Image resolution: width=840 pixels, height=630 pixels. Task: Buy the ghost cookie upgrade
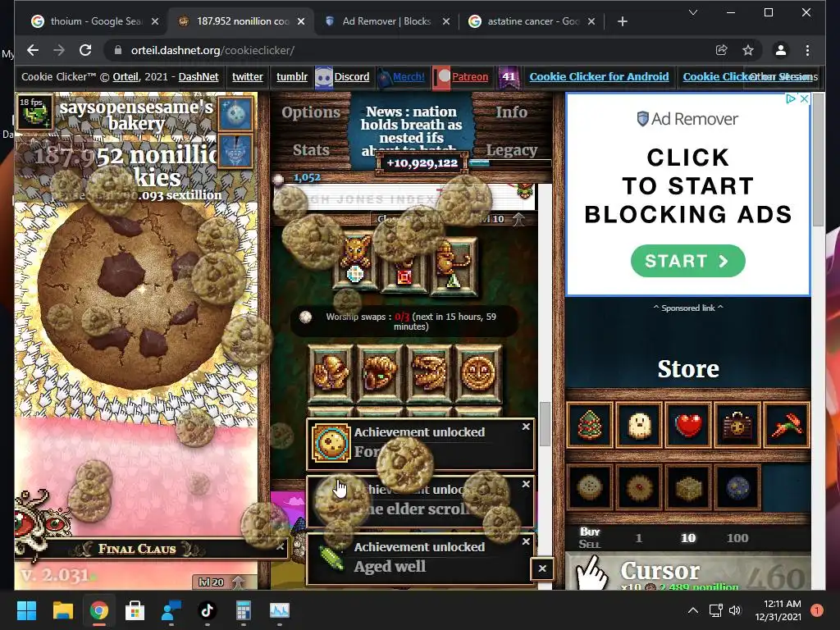coord(638,426)
